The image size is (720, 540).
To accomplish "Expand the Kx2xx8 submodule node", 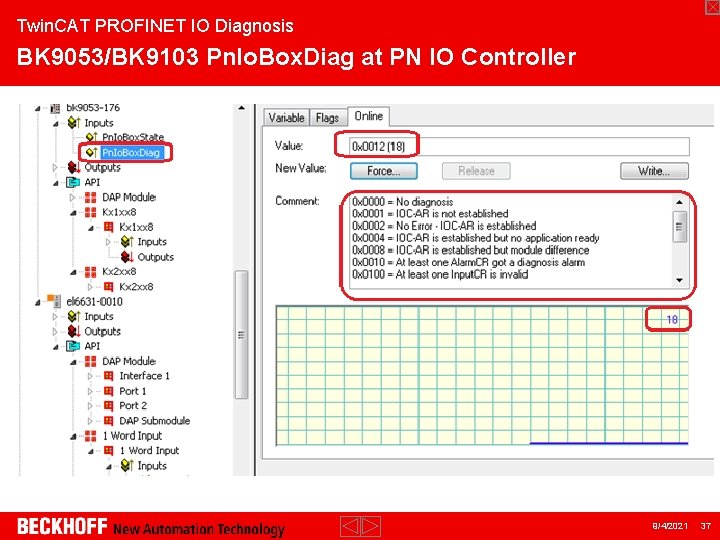I will tap(90, 287).
